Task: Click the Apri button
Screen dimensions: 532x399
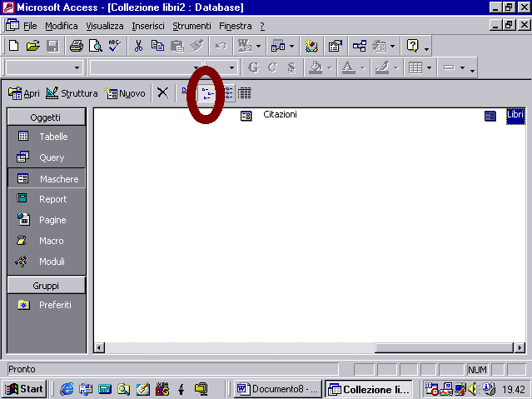Action: (x=24, y=93)
